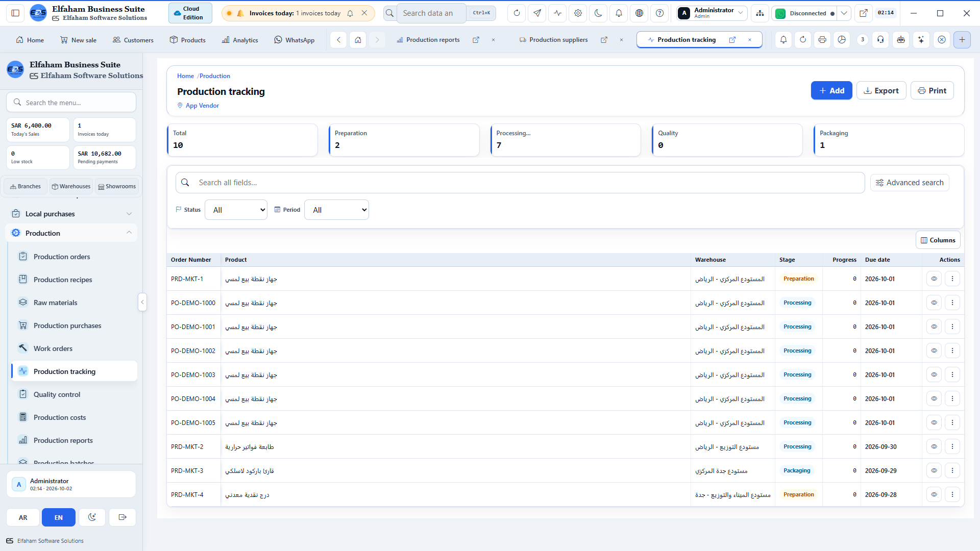View details of order PO-DEMO-1000
980x551 pixels.
[x=934, y=303]
